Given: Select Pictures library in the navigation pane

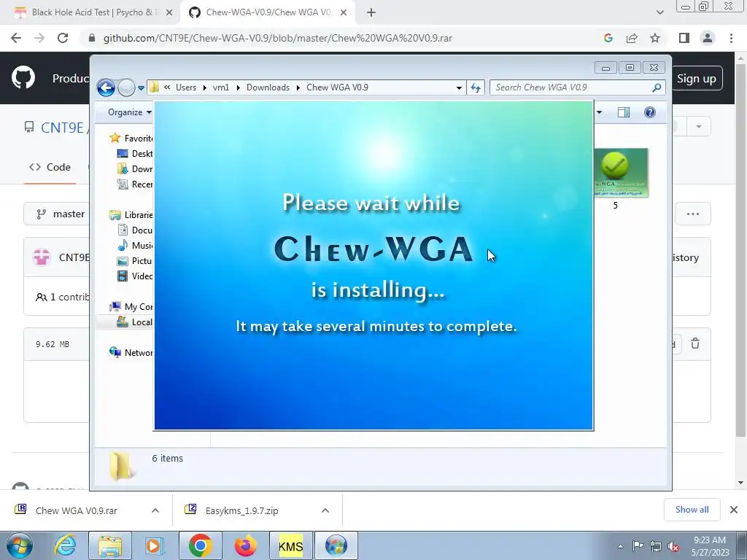Looking at the screenshot, I should [x=135, y=260].
